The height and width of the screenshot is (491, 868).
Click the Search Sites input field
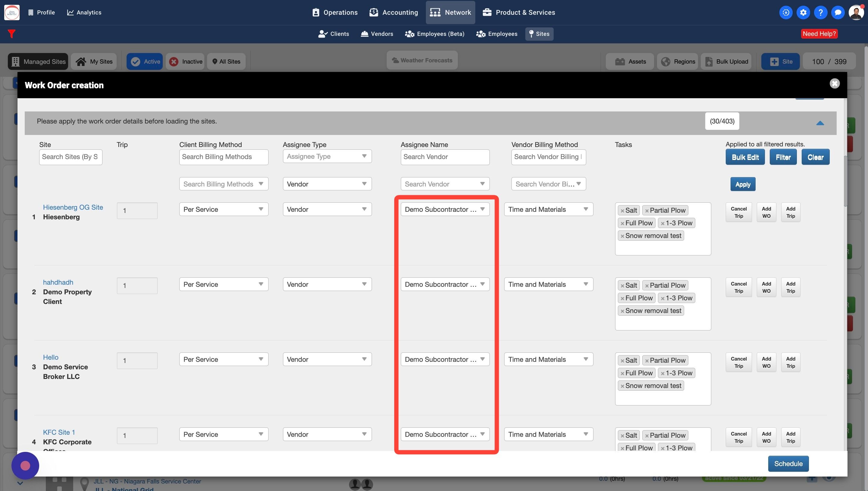click(x=71, y=157)
